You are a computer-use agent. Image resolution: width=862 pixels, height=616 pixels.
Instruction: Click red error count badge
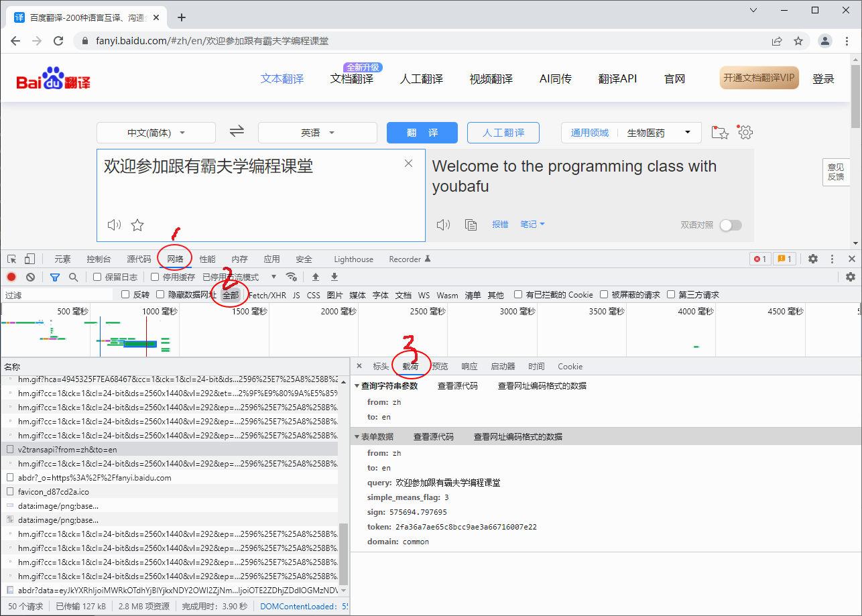click(x=759, y=259)
